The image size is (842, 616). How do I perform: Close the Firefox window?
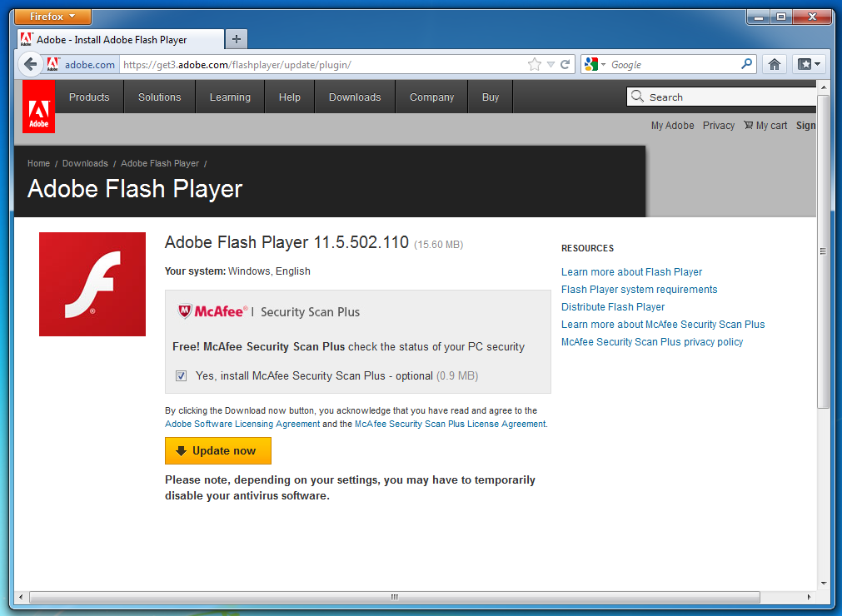pyautogui.click(x=813, y=17)
